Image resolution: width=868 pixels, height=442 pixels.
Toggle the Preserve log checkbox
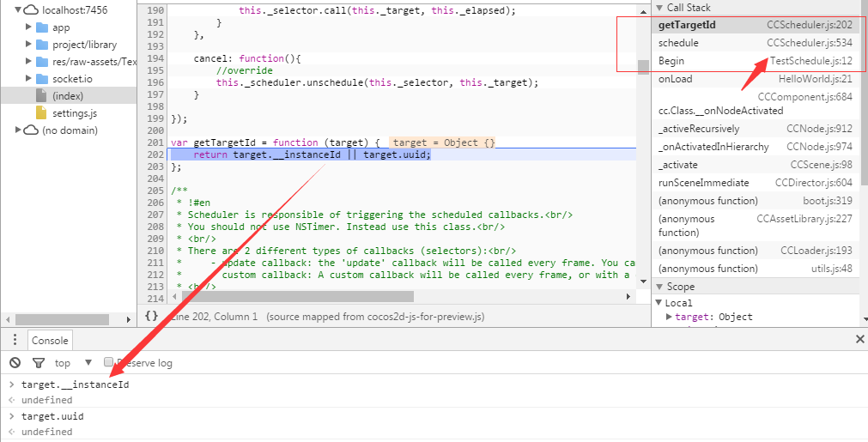tap(108, 362)
